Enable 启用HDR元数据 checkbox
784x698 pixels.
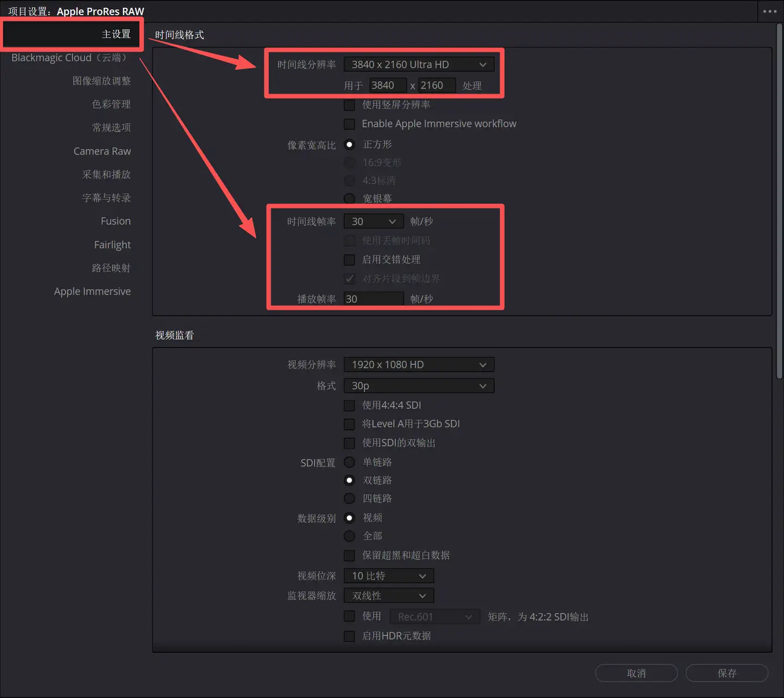point(350,636)
